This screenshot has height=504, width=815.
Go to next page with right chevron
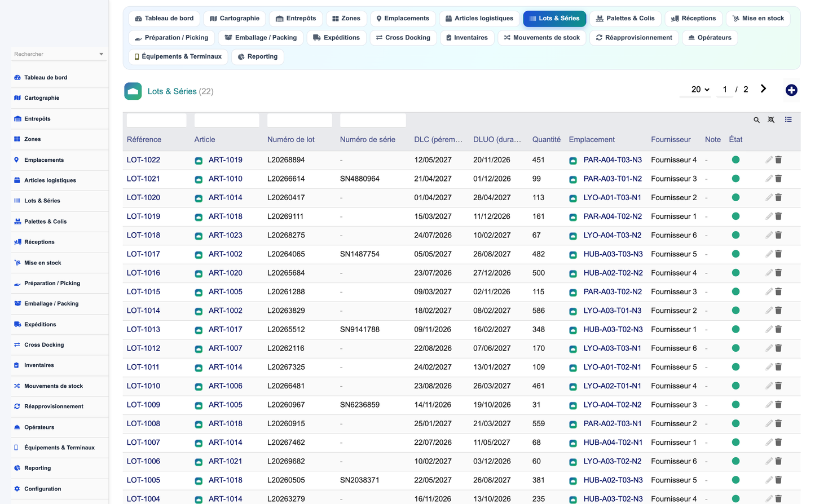click(763, 89)
